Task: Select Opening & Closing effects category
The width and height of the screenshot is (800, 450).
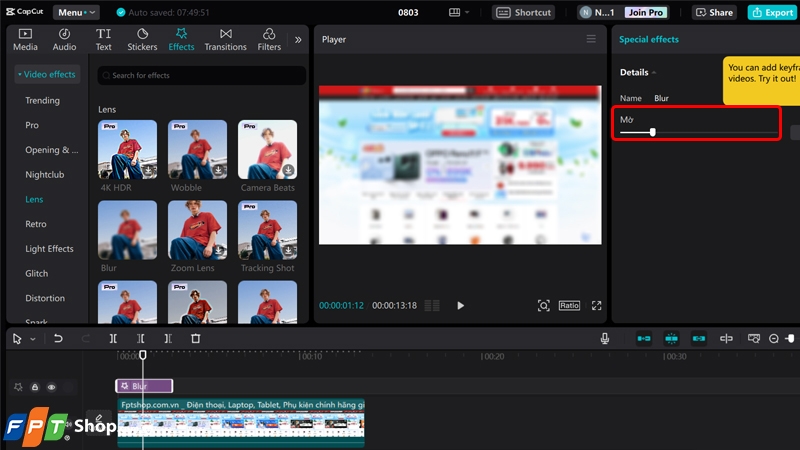Action: tap(52, 150)
